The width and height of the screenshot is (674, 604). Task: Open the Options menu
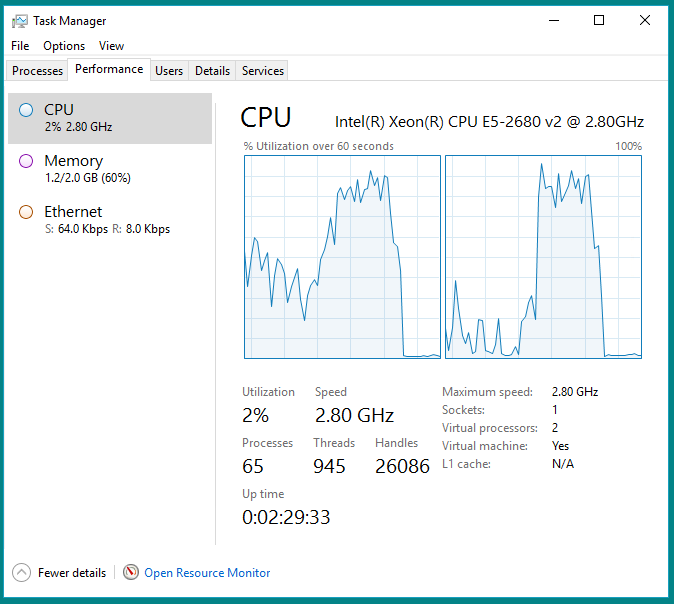point(64,46)
